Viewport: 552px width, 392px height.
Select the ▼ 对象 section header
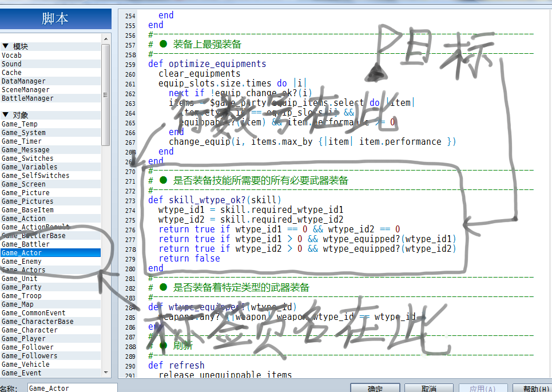point(50,115)
